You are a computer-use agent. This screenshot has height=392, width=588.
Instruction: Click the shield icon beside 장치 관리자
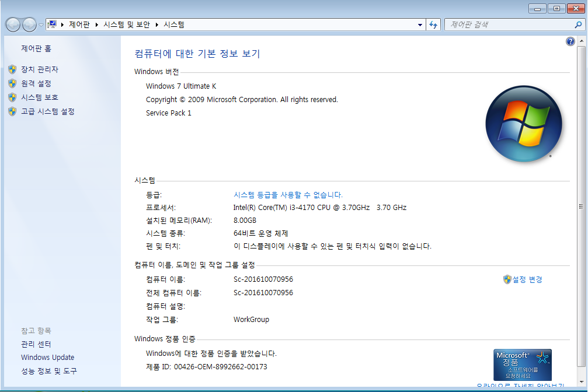pos(12,69)
